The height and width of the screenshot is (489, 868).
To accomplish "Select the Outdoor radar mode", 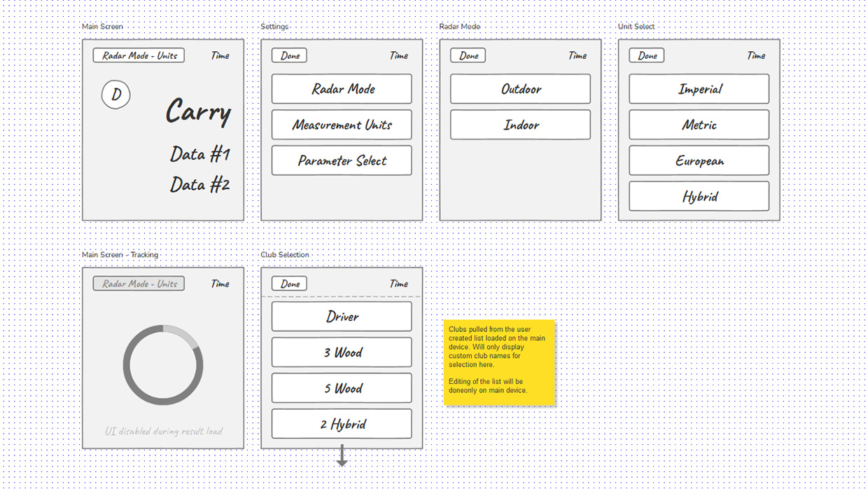I will tap(520, 90).
